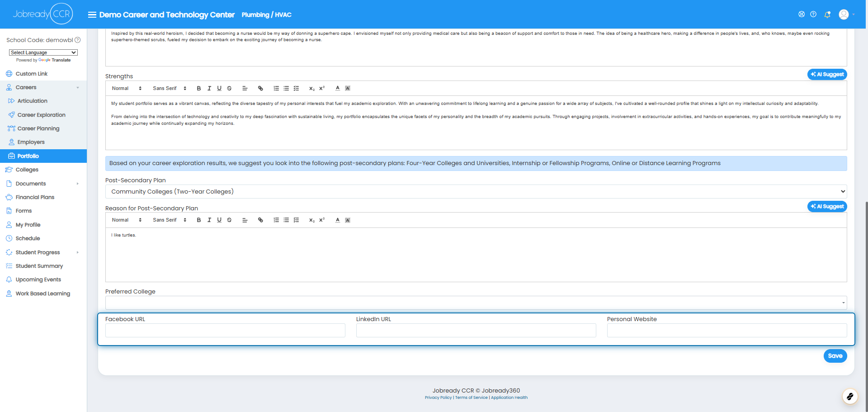The width and height of the screenshot is (868, 412).
Task: Toggle italic in the Reason for Post-Secondary Plan toolbar
Action: tap(209, 220)
